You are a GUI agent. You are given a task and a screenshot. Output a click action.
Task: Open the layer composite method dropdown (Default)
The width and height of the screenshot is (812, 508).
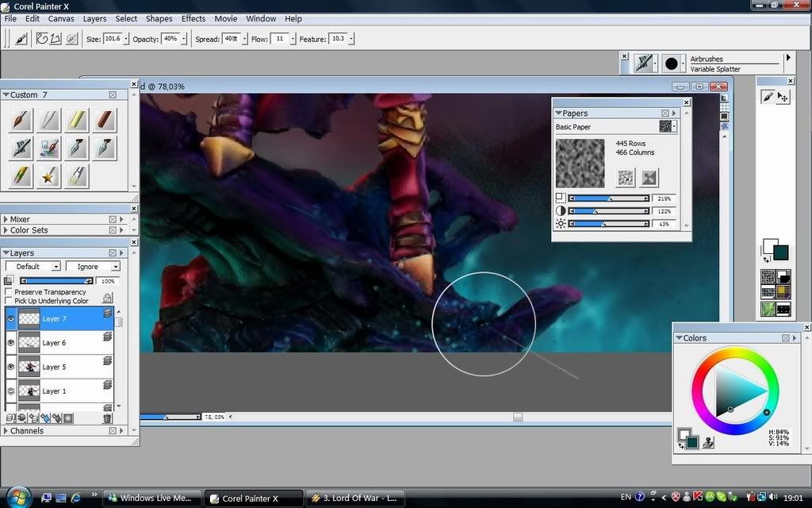tap(33, 267)
